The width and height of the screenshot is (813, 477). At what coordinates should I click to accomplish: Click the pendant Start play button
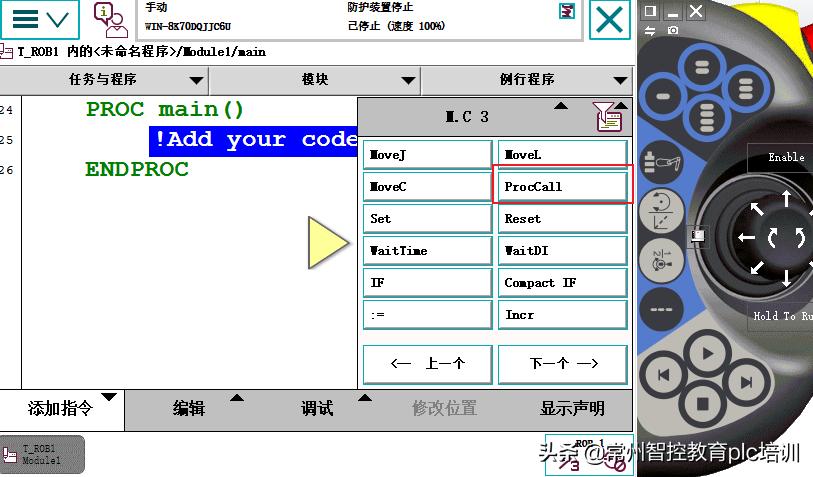707,354
